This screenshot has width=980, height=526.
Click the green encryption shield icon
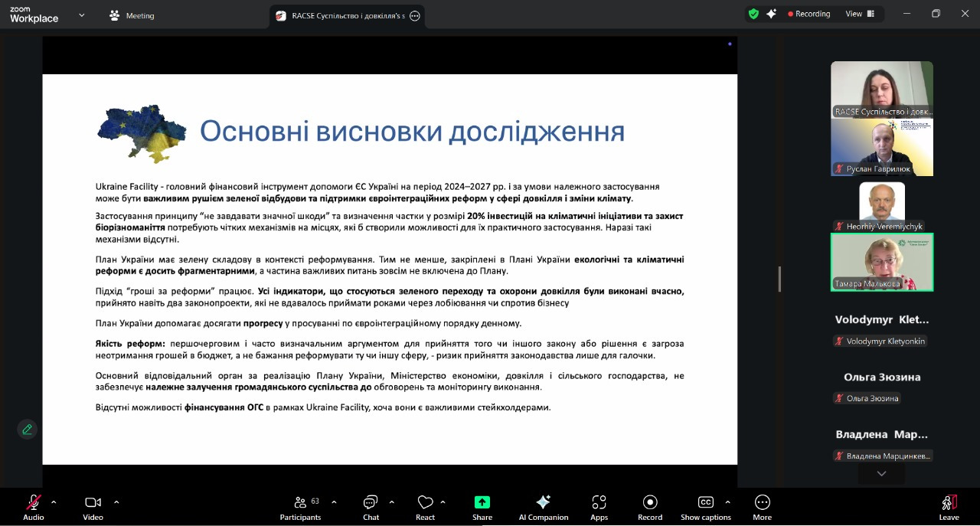[x=753, y=14]
